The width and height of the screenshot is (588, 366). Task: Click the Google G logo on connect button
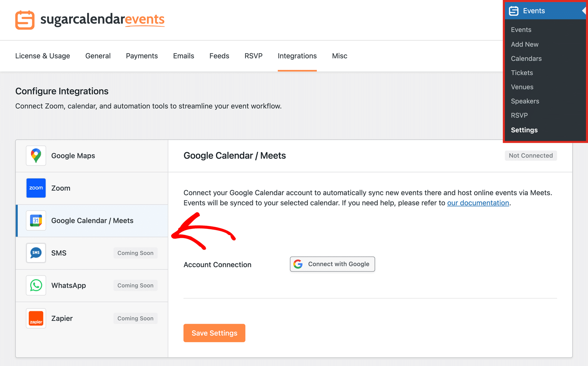pyautogui.click(x=298, y=264)
